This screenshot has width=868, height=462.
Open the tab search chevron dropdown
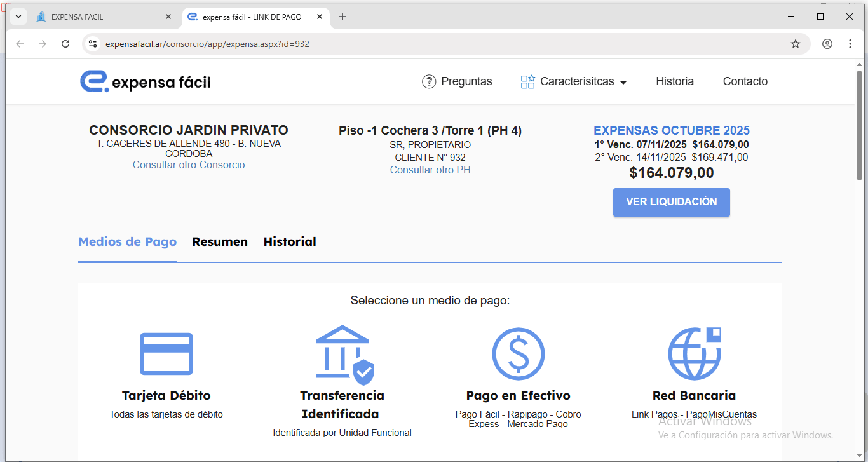[18, 17]
